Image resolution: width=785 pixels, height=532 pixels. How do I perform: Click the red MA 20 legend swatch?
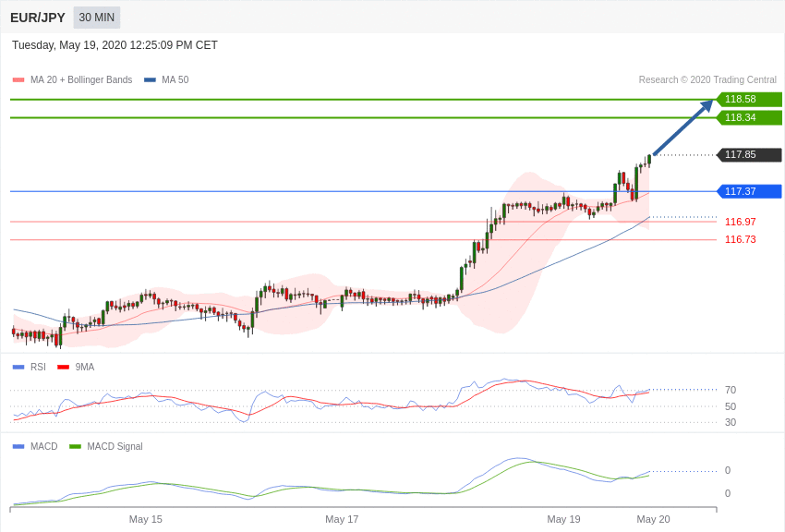coord(18,80)
